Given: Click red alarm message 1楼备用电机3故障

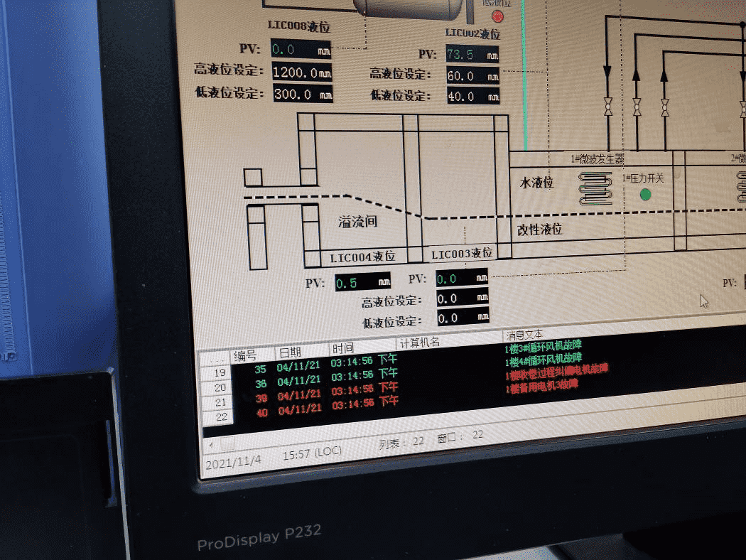Looking at the screenshot, I should pyautogui.click(x=542, y=387).
